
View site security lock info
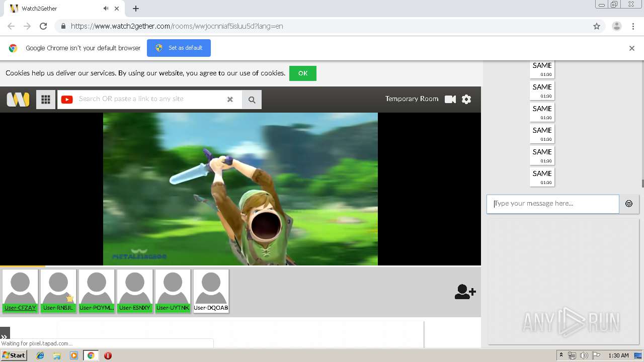63,26
